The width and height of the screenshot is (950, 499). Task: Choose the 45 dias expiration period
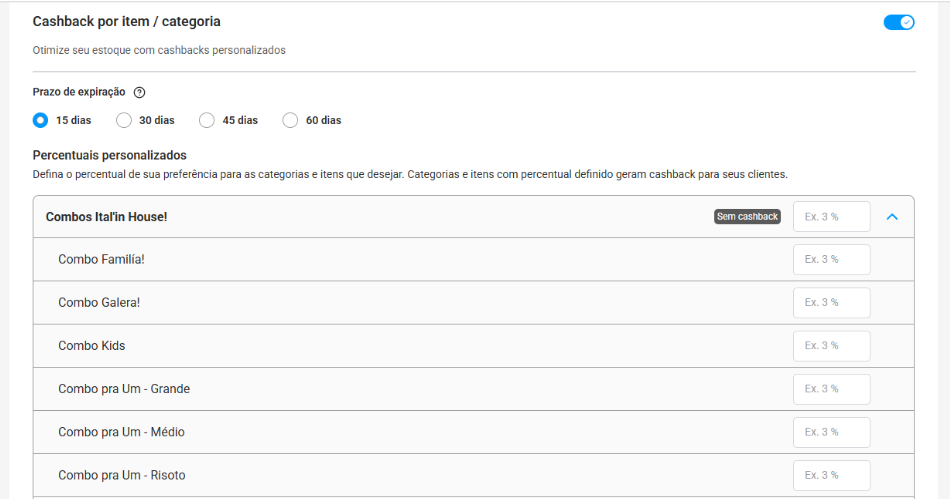(207, 120)
